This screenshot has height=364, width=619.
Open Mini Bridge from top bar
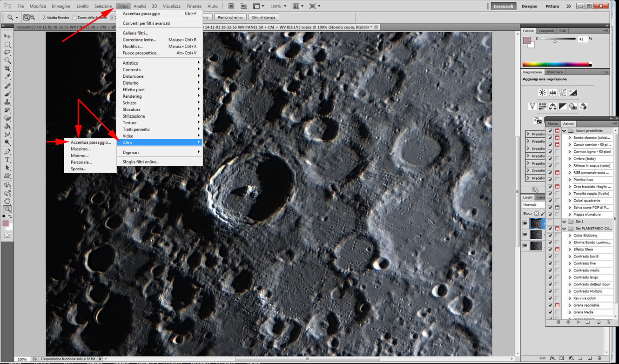point(244,6)
